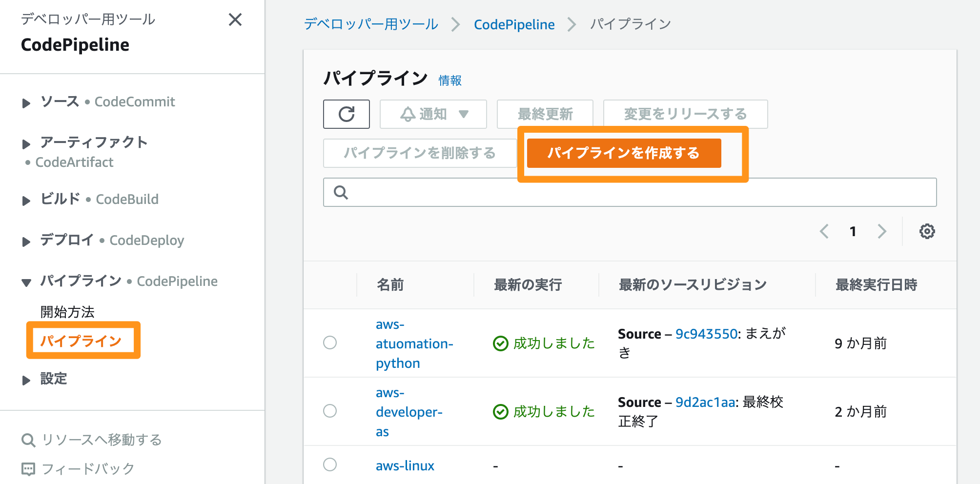Open source revision 9d2ac1aa link
This screenshot has height=484, width=980.
tap(705, 402)
